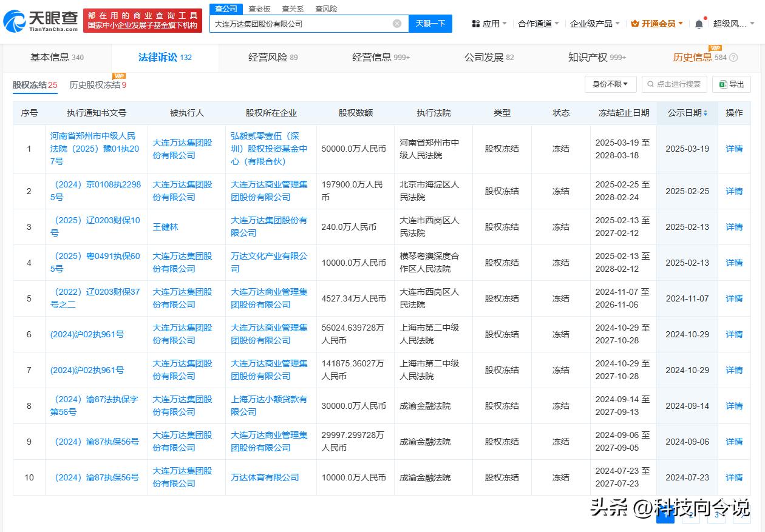
Task: Export the list via 导出 button
Action: [x=731, y=84]
